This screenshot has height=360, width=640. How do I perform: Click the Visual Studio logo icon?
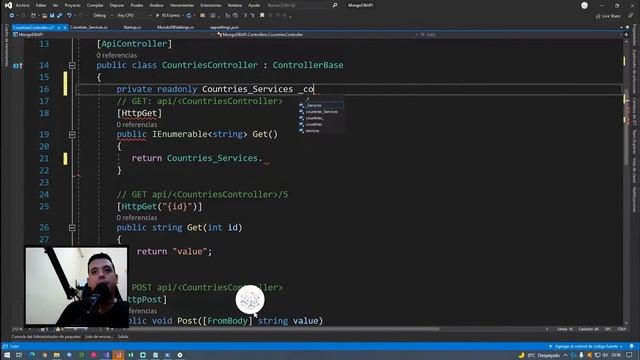pyautogui.click(x=8, y=5)
